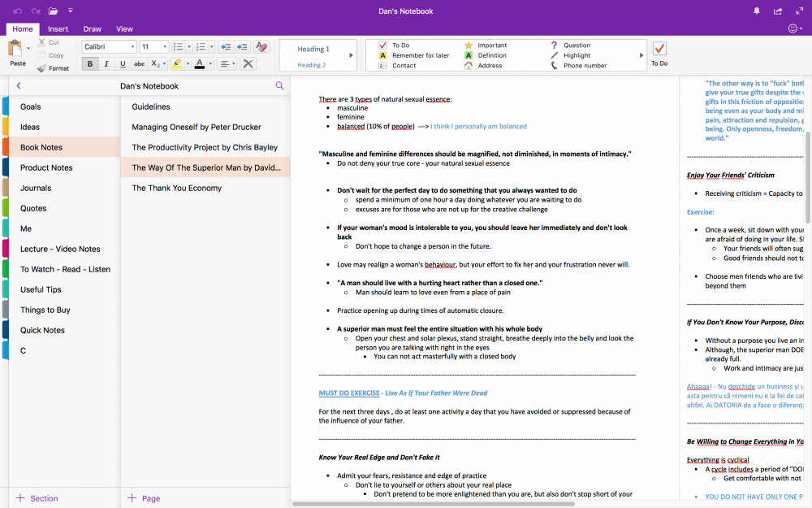Open the Draw ribbon tab

93,29
